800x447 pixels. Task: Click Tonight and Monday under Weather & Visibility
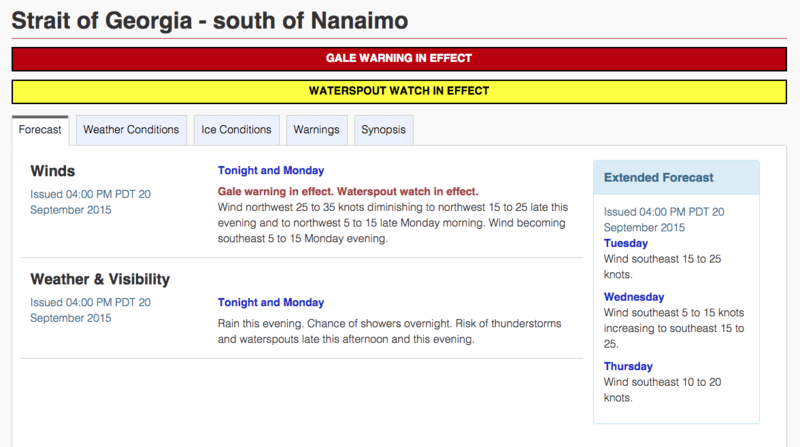tap(271, 303)
